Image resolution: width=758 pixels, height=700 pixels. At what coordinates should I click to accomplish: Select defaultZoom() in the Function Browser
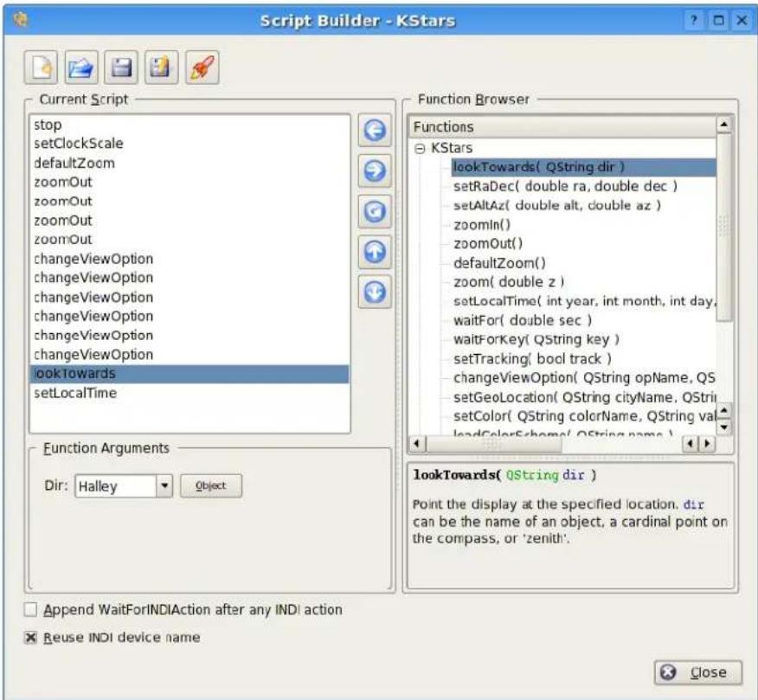(x=499, y=263)
